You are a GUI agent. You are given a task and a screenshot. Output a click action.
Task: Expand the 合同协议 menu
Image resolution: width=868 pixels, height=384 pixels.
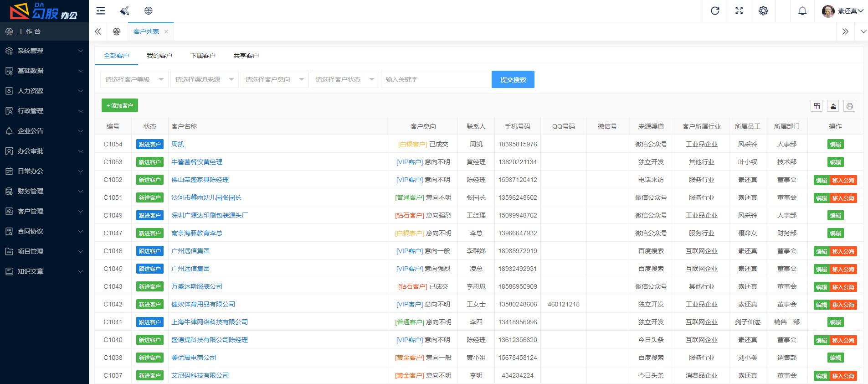pos(44,231)
